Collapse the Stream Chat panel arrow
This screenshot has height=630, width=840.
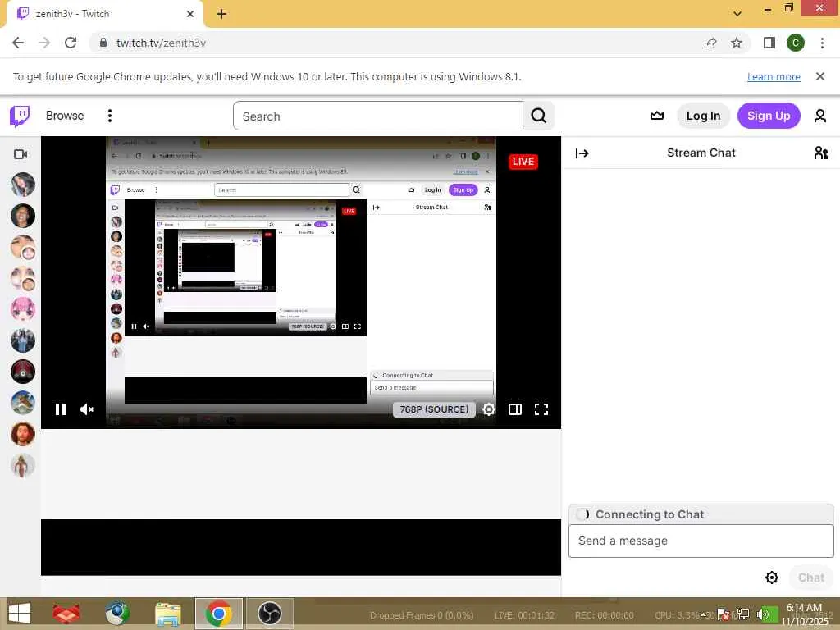582,153
